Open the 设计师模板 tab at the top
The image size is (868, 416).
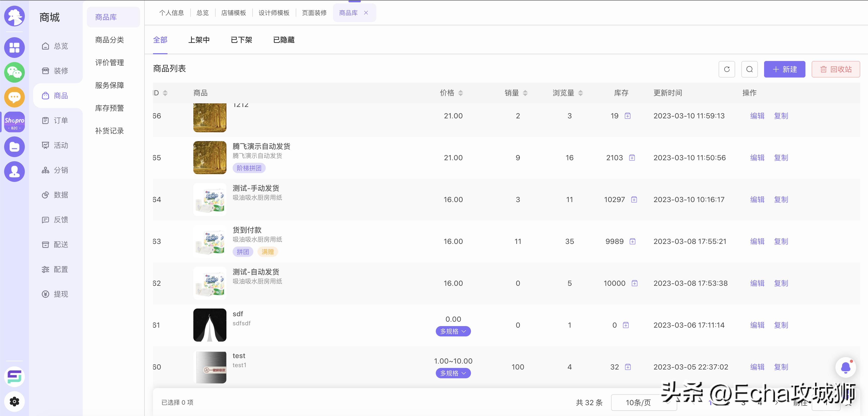point(273,13)
